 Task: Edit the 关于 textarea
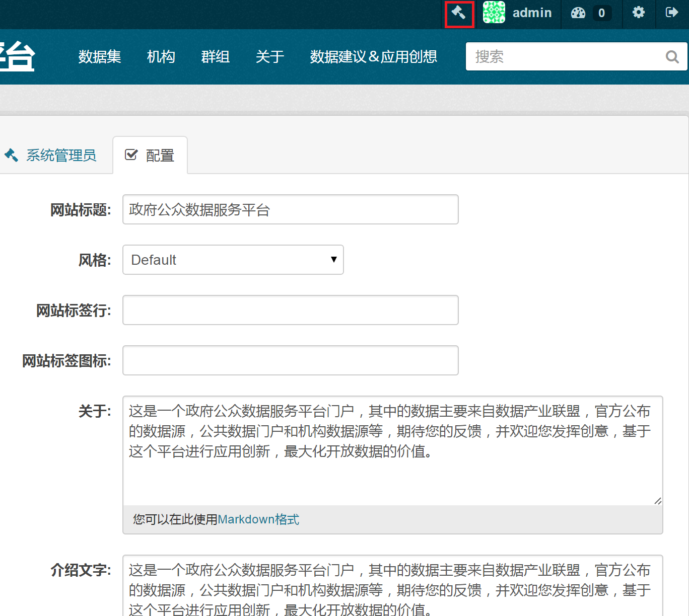coord(393,450)
